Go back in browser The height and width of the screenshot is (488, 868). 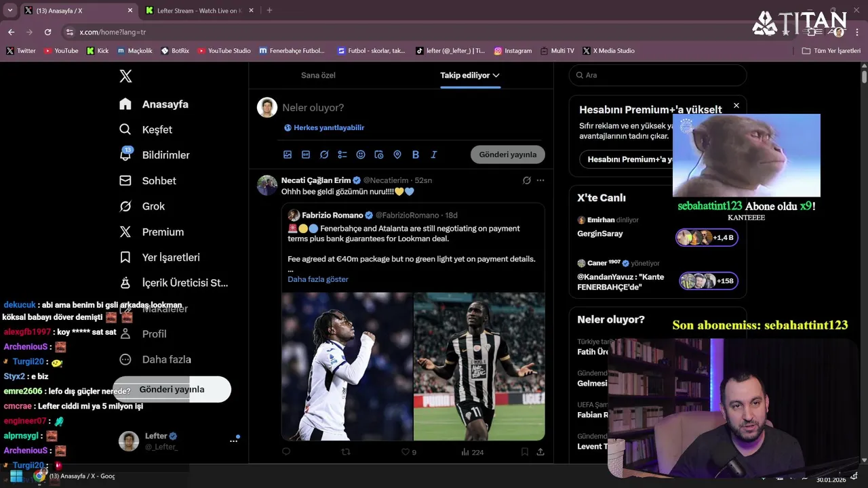click(x=12, y=32)
